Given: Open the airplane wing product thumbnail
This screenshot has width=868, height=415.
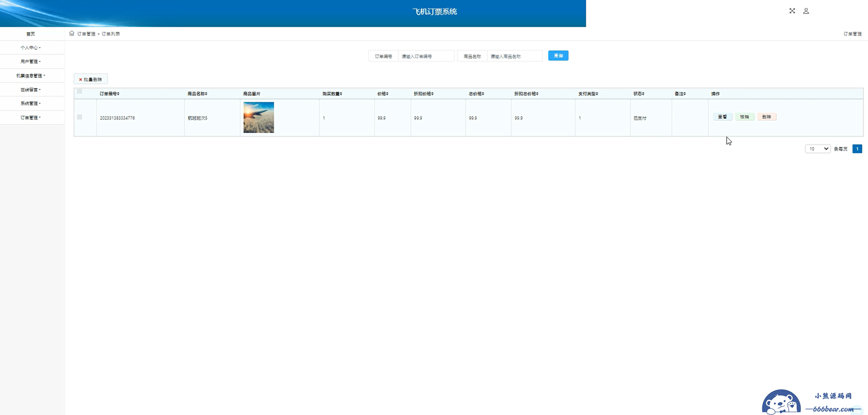Looking at the screenshot, I should point(259,117).
